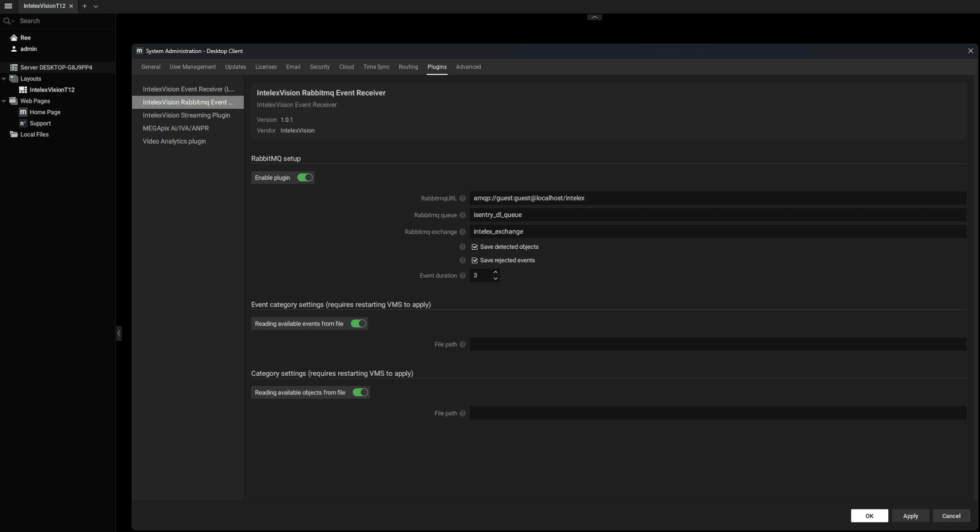Click the Apply button

[910, 516]
